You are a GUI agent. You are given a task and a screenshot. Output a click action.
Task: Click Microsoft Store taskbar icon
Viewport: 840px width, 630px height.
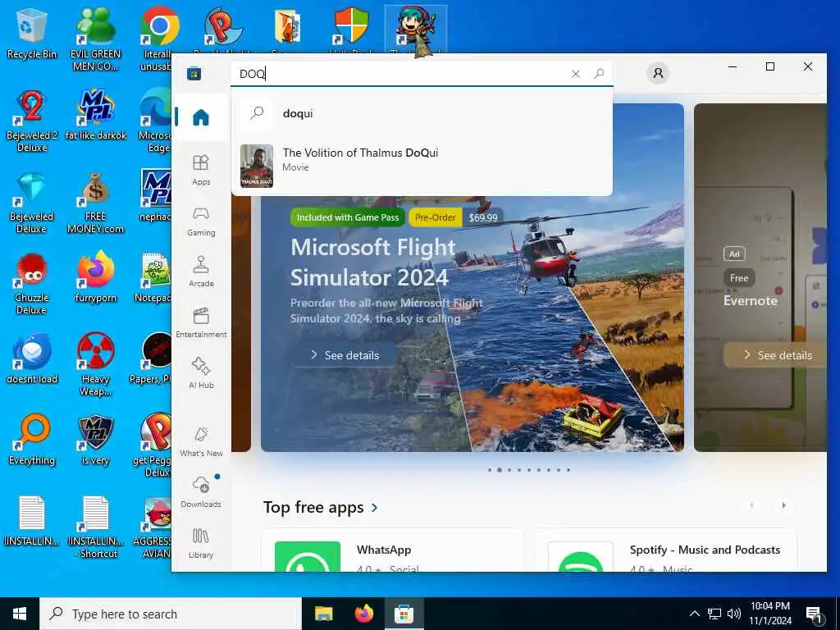pyautogui.click(x=404, y=614)
